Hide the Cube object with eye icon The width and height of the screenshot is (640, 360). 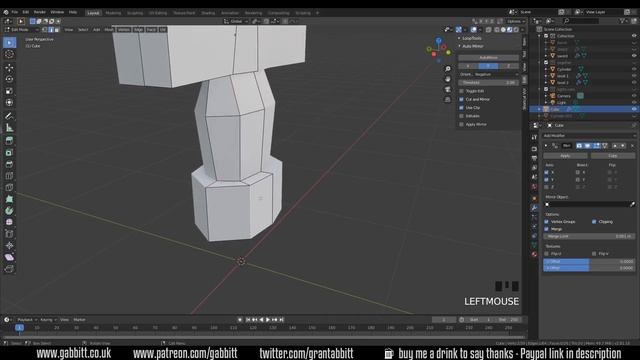634,109
